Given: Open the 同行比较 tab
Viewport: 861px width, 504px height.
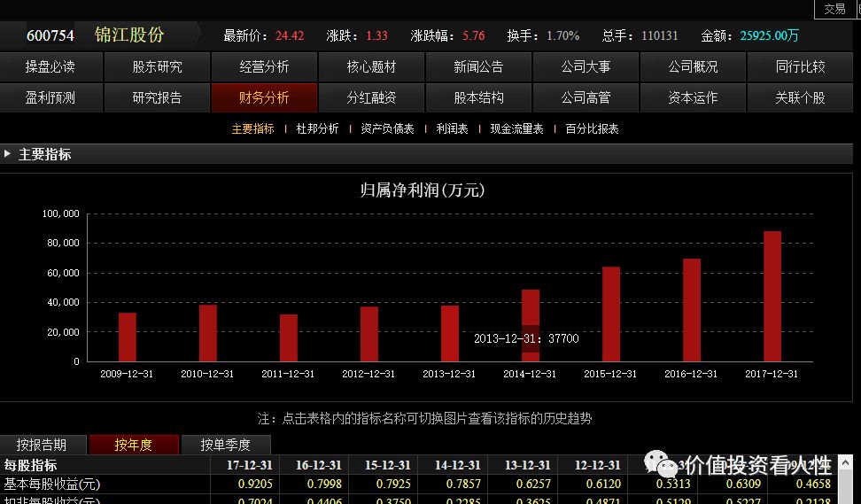Looking at the screenshot, I should click(x=800, y=67).
